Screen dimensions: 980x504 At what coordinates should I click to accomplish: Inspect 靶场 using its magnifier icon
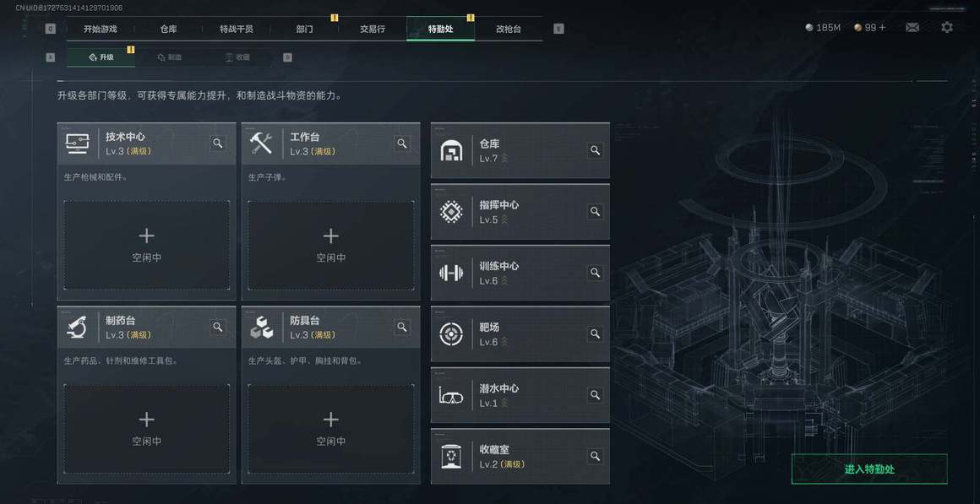(595, 334)
